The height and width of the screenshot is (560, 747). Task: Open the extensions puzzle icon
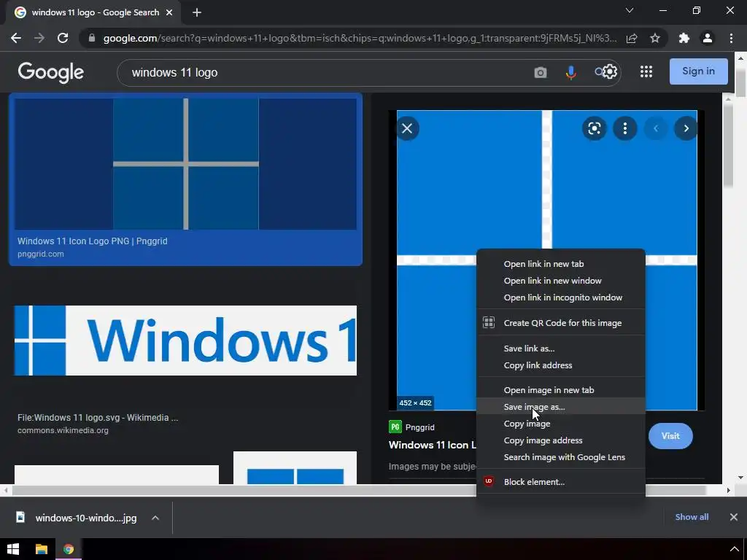(684, 38)
